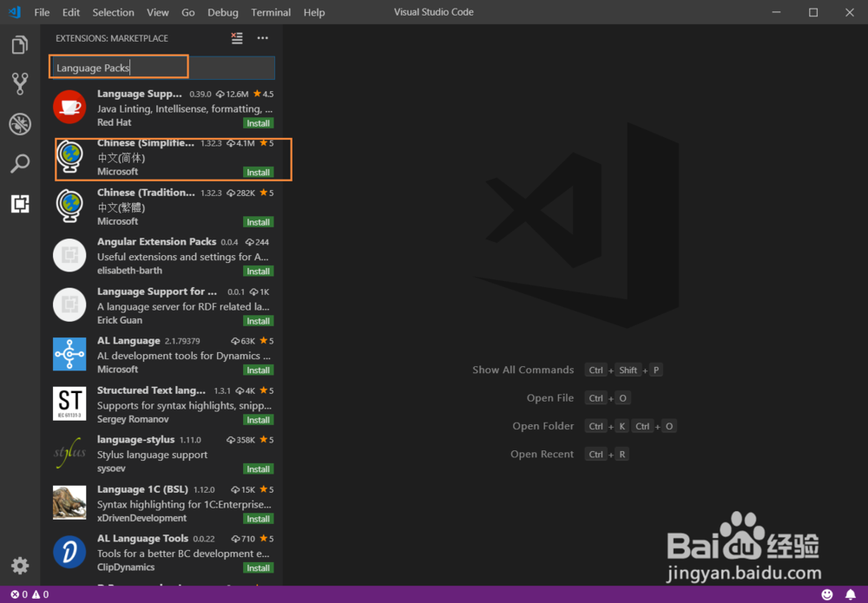The width and height of the screenshot is (868, 603).
Task: Click the Show All Commands hint
Action: click(x=523, y=370)
